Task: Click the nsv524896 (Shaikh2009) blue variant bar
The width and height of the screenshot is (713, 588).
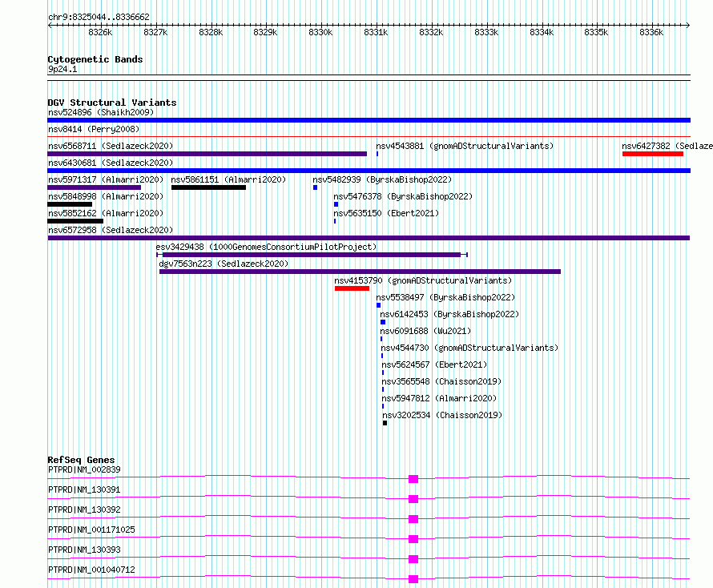Action: 369,120
